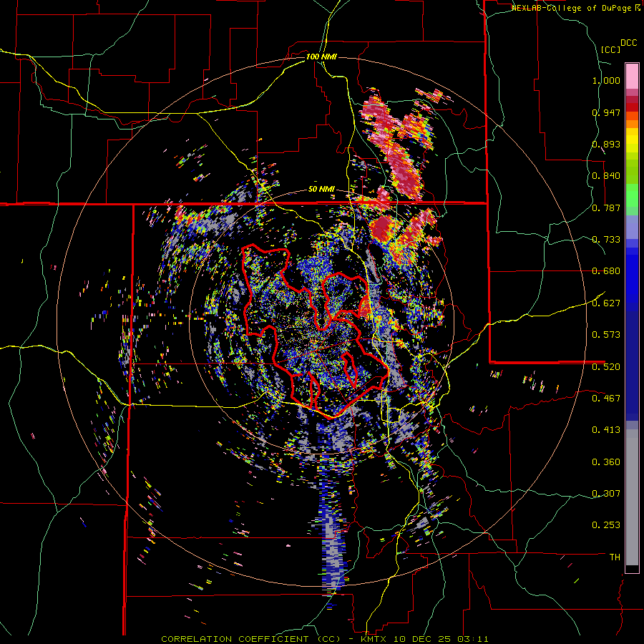
Task: Click the KMTX station identifier
Action: pos(374,639)
